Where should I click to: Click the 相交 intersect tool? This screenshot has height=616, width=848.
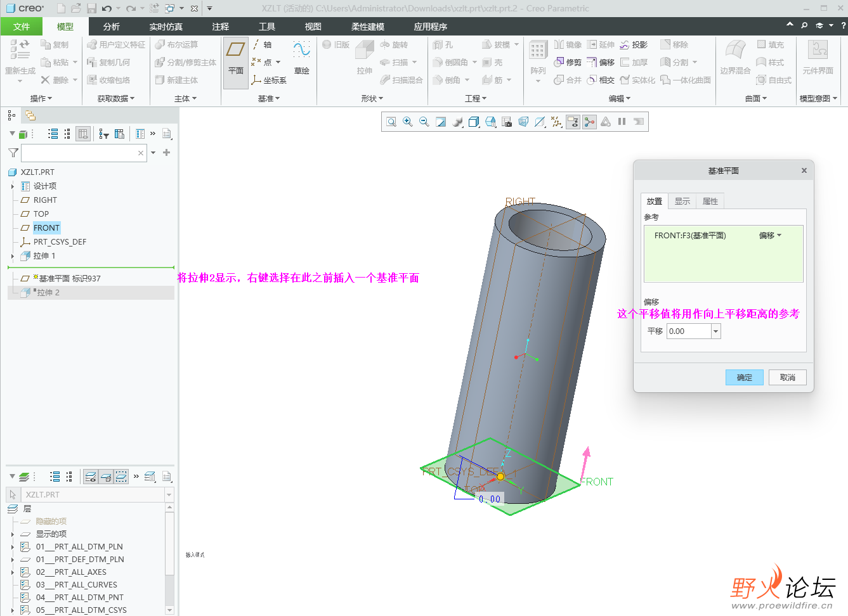coord(601,80)
